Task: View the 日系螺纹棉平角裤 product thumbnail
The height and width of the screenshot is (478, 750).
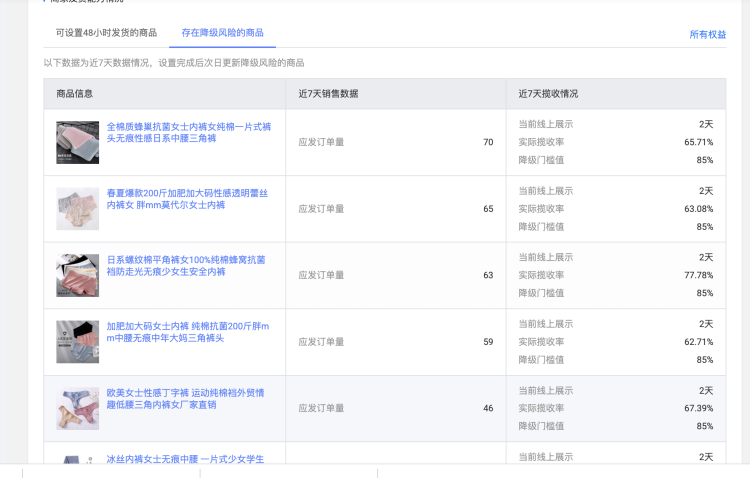Action: click(77, 275)
